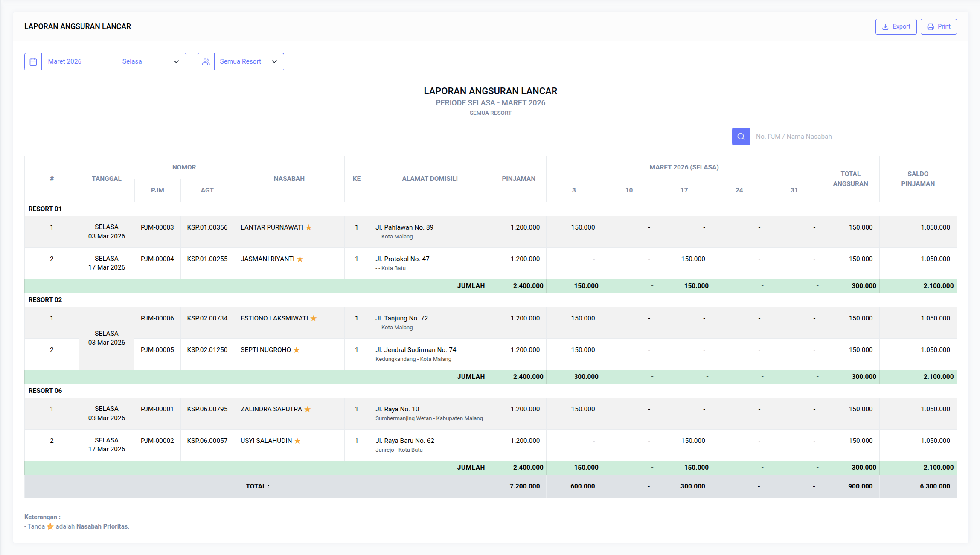
Task: Click the star beside SEPTI NUGROHO
Action: point(297,350)
